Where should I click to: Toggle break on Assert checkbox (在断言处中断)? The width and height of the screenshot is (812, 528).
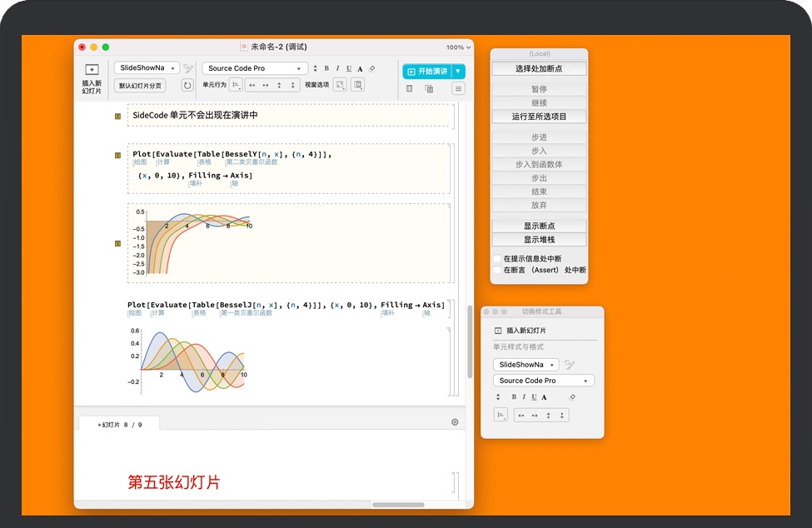[x=497, y=270]
